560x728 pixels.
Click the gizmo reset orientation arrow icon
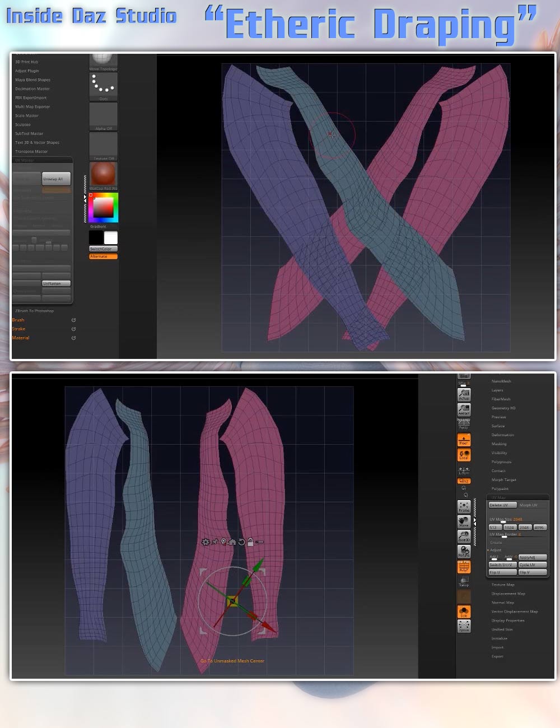pos(241,542)
